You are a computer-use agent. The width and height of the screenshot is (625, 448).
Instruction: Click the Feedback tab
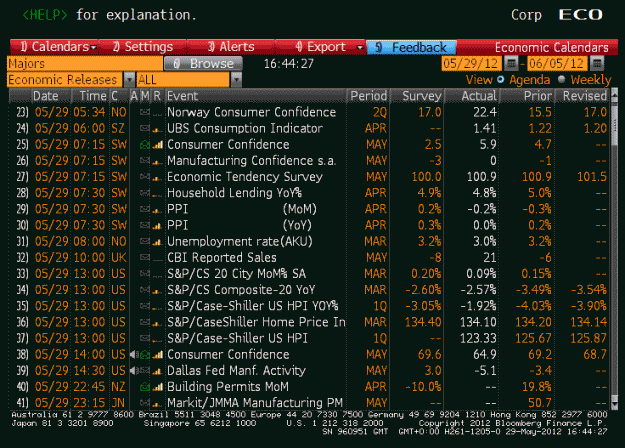[411, 47]
